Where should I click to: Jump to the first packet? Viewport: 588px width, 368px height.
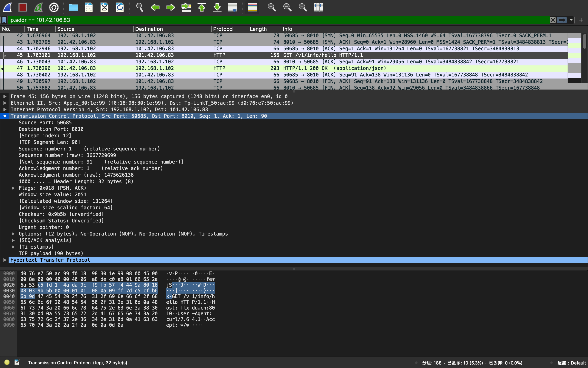click(x=202, y=7)
